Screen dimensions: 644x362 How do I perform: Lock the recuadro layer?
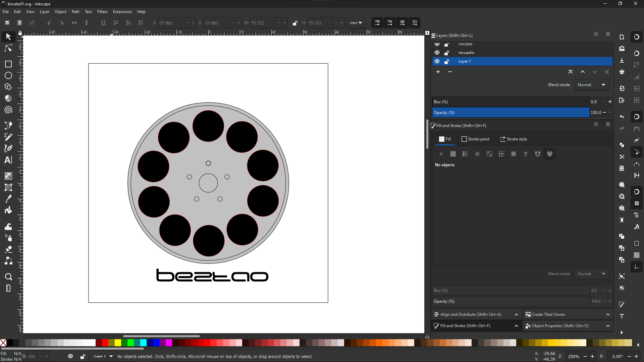[447, 53]
